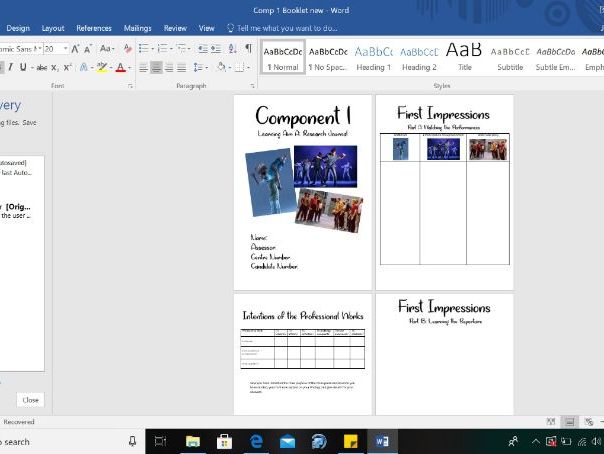
Task: Open Microsoft Edge from the taskbar
Action: pyautogui.click(x=256, y=441)
